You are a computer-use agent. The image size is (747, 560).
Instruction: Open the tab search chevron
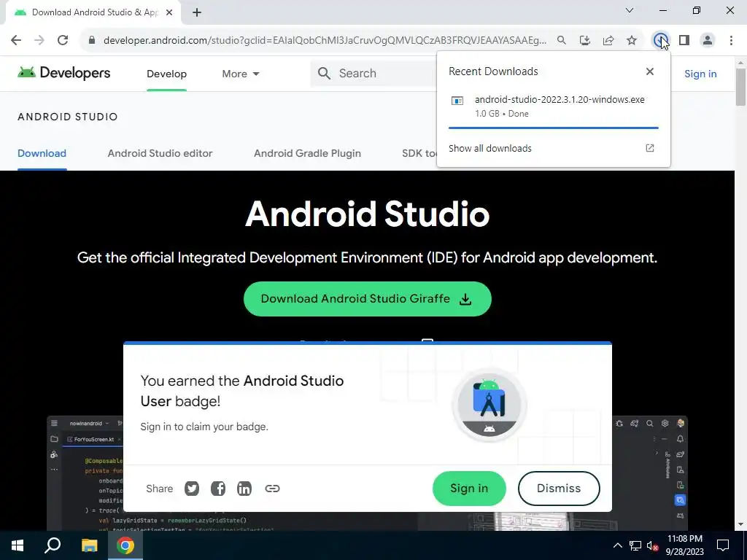[x=630, y=10]
